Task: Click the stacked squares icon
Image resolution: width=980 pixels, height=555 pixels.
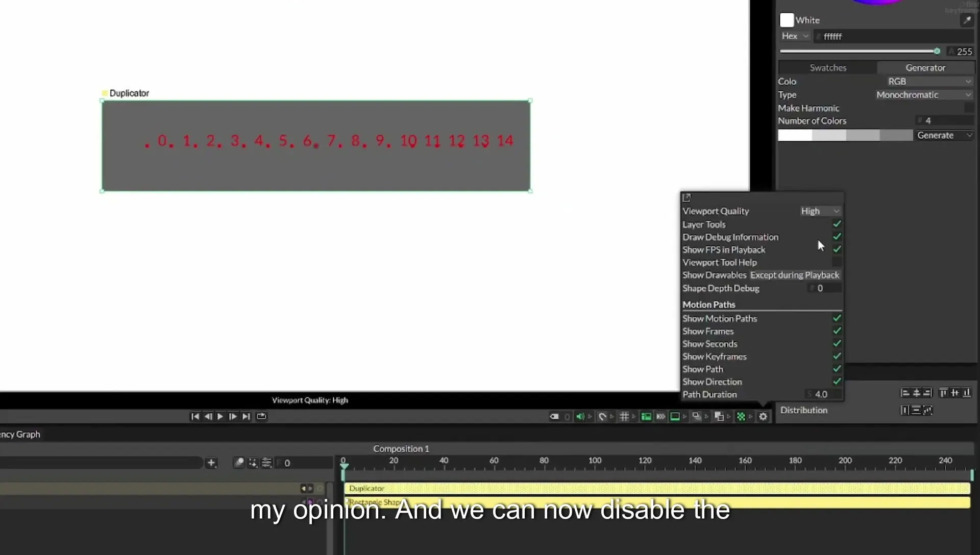Action: click(719, 417)
